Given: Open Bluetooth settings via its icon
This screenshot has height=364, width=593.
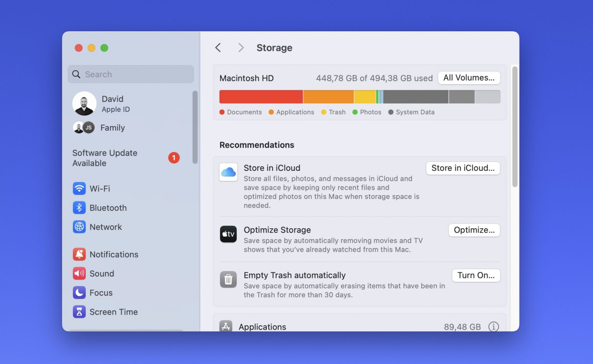Looking at the screenshot, I should pyautogui.click(x=79, y=208).
